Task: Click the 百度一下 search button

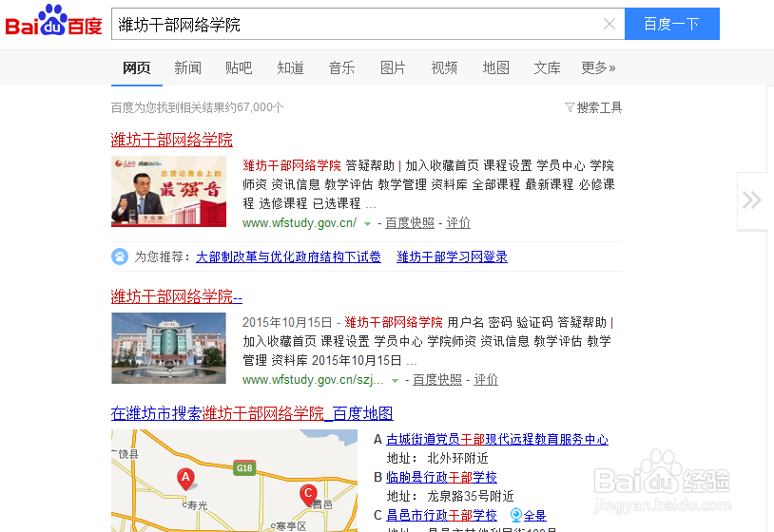Action: [672, 24]
